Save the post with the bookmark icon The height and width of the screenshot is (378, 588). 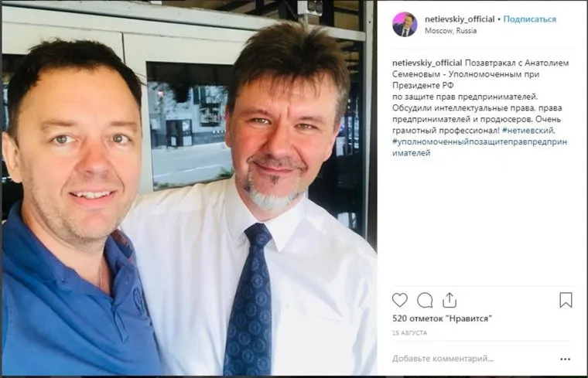tap(566, 300)
